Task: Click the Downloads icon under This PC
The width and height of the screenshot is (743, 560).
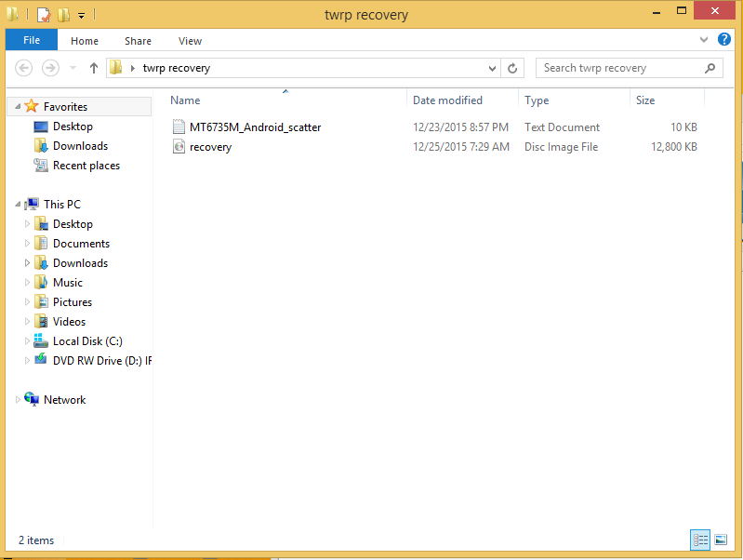Action: [x=41, y=262]
